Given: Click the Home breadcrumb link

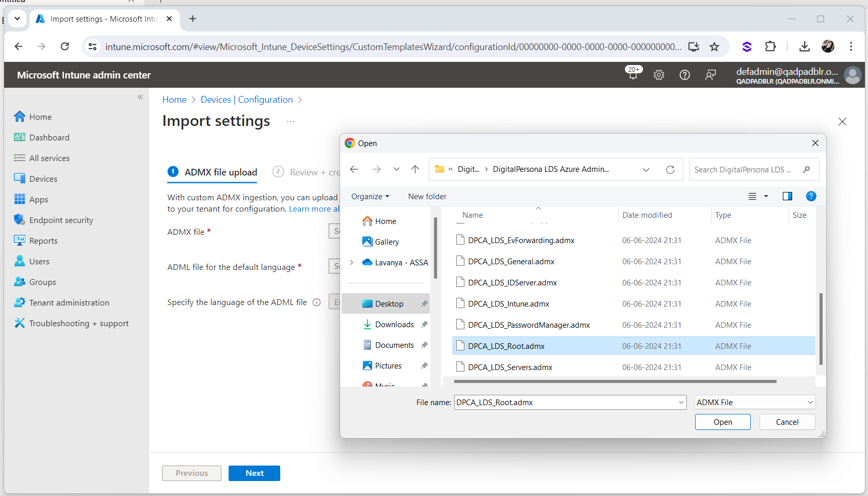Looking at the screenshot, I should pyautogui.click(x=174, y=100).
